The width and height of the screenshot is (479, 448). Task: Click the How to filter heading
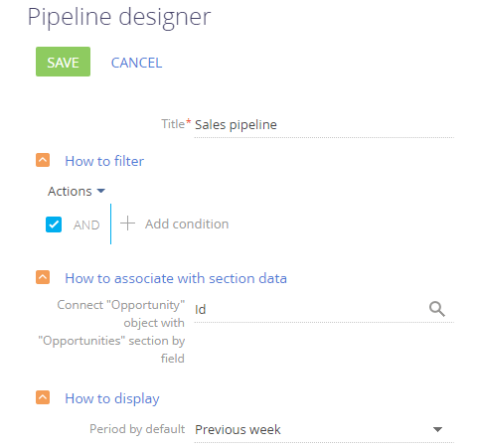click(x=104, y=161)
